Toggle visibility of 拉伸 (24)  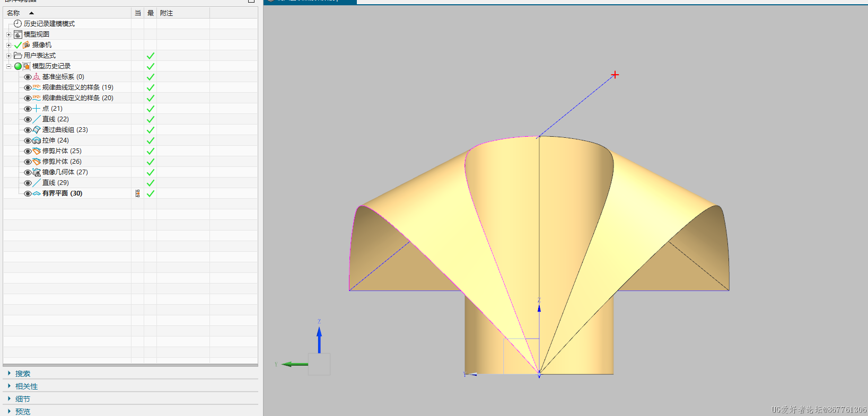coord(28,140)
